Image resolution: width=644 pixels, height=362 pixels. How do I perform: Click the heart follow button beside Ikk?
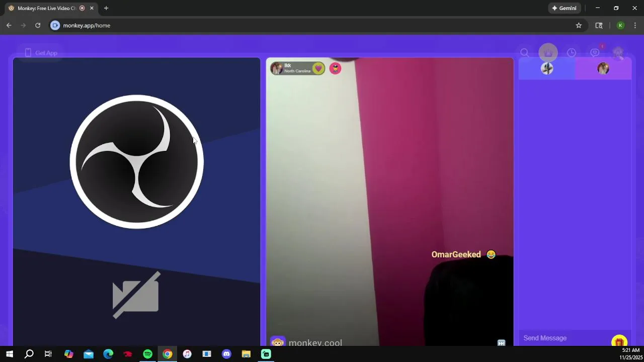coord(318,68)
